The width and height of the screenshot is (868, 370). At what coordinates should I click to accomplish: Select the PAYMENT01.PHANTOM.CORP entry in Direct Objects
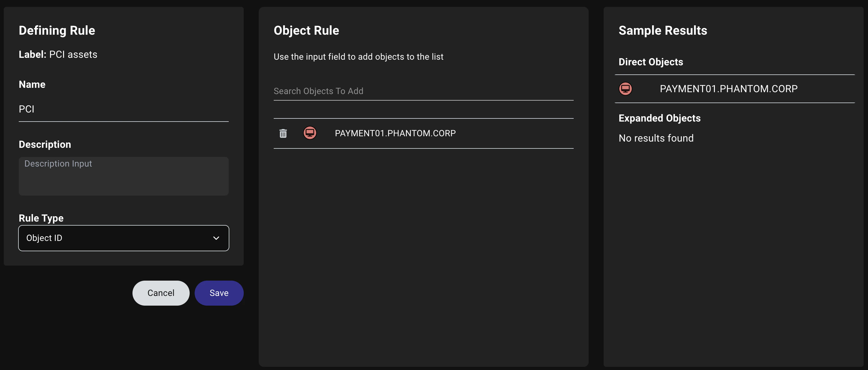[x=729, y=89]
